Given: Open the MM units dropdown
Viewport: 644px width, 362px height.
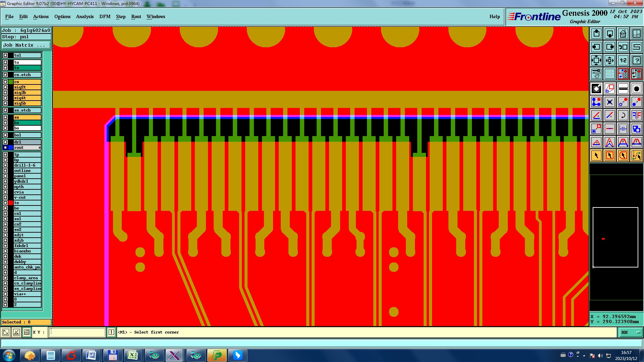Looking at the screenshot, I should coord(631,332).
